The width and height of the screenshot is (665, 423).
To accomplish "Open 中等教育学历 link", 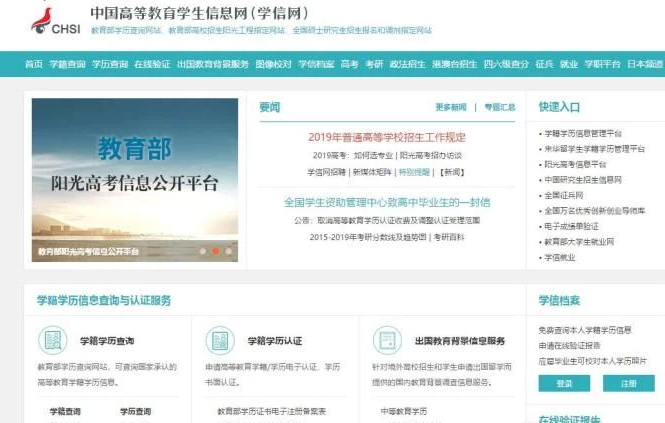I will pos(404,411).
